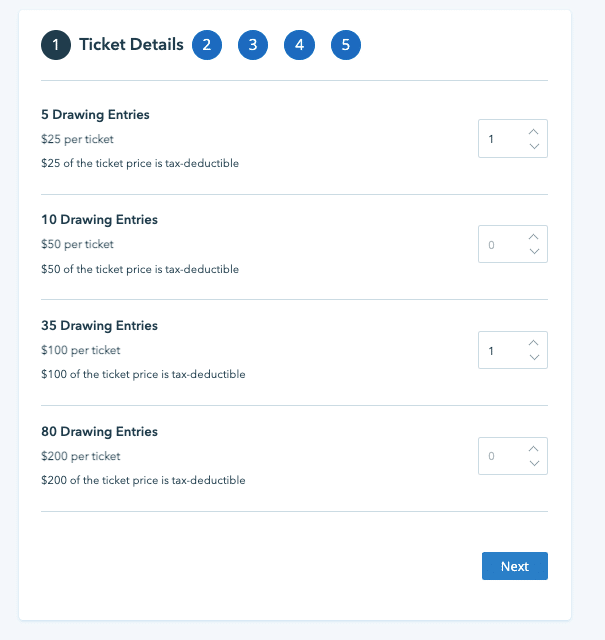Increase the 10 Drawing Entries quantity
Viewport: 605px width, 640px height.
pyautogui.click(x=534, y=237)
